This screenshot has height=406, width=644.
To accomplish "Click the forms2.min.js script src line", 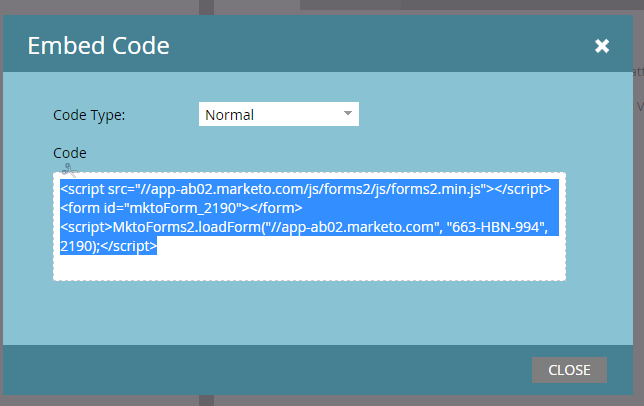I will 305,188.
